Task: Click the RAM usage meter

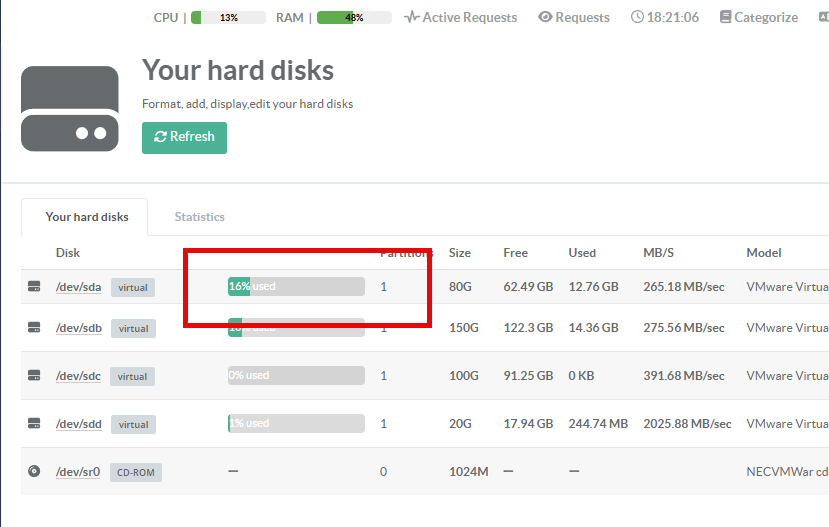Action: pyautogui.click(x=354, y=17)
